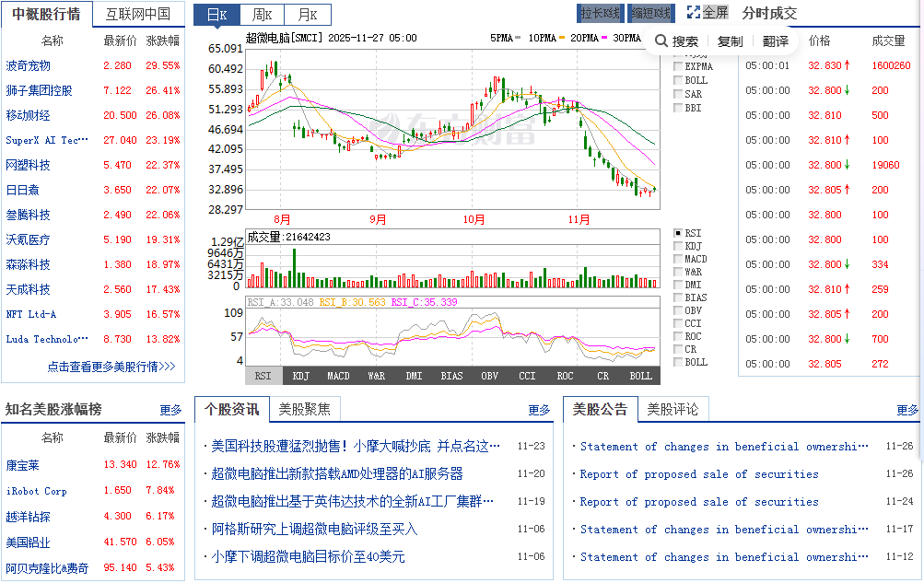
Task: Check the OBV checkbox in the indicator list
Action: (678, 311)
